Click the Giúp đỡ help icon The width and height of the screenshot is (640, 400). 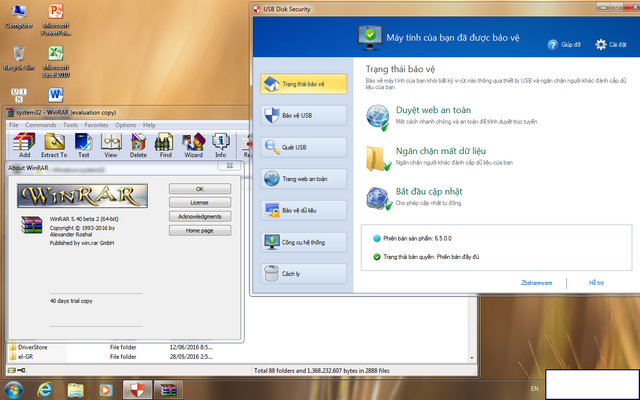553,44
